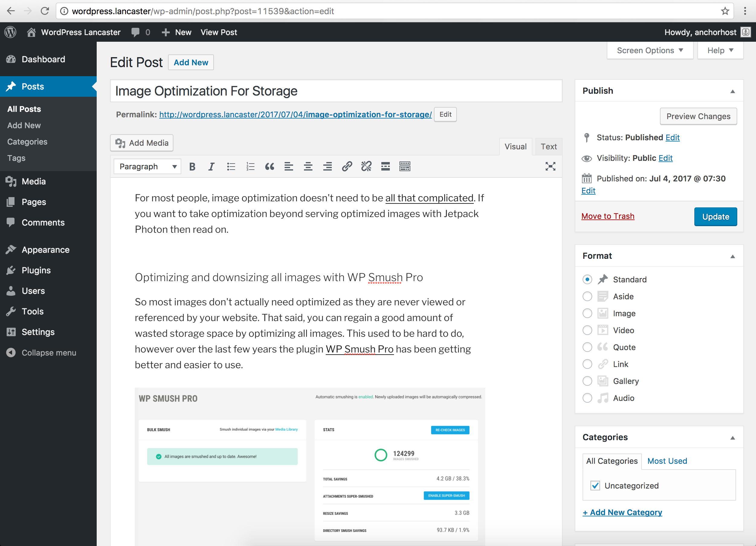
Task: Collapse the Categories box
Action: [733, 437]
